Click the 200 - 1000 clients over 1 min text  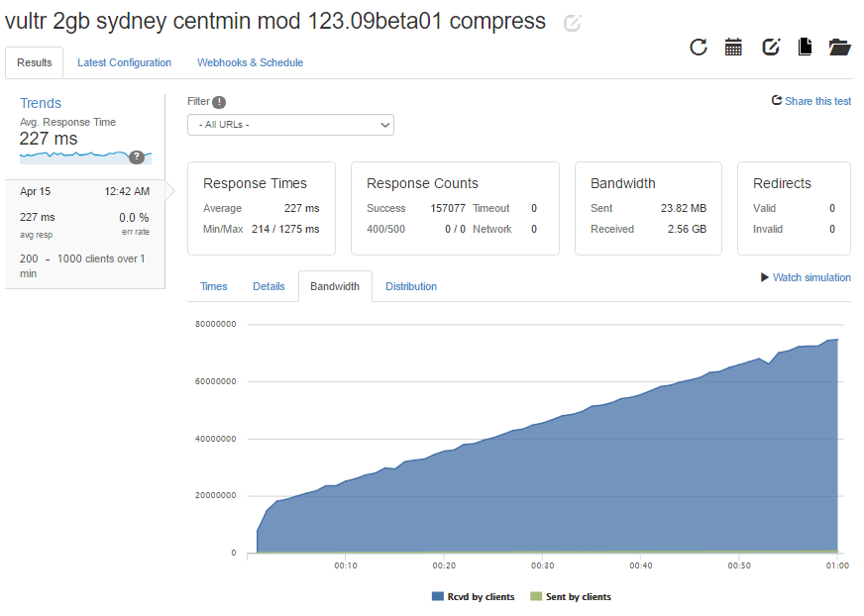(82, 265)
